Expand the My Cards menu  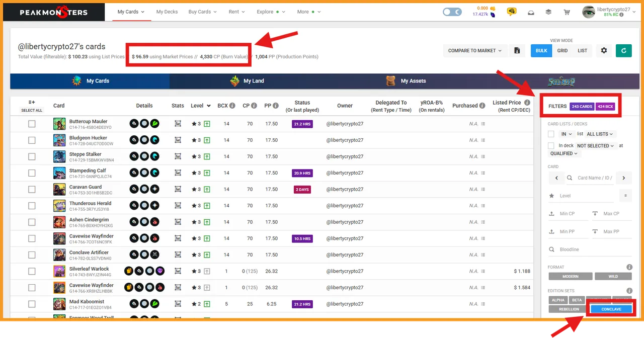coord(131,12)
